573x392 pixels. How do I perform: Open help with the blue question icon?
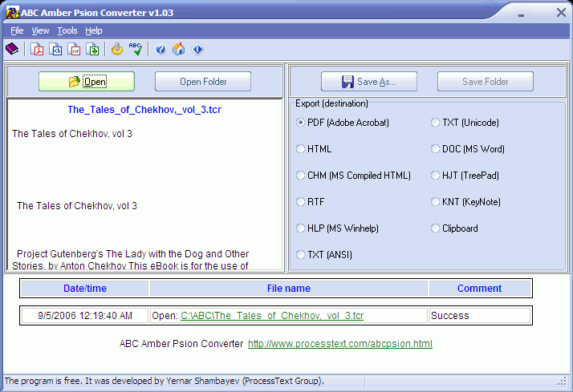tap(160, 49)
